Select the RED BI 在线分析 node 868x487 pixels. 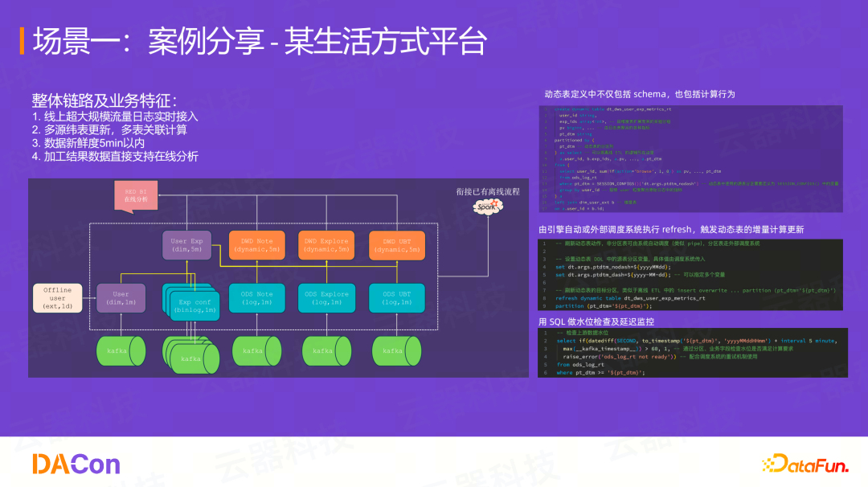(136, 195)
